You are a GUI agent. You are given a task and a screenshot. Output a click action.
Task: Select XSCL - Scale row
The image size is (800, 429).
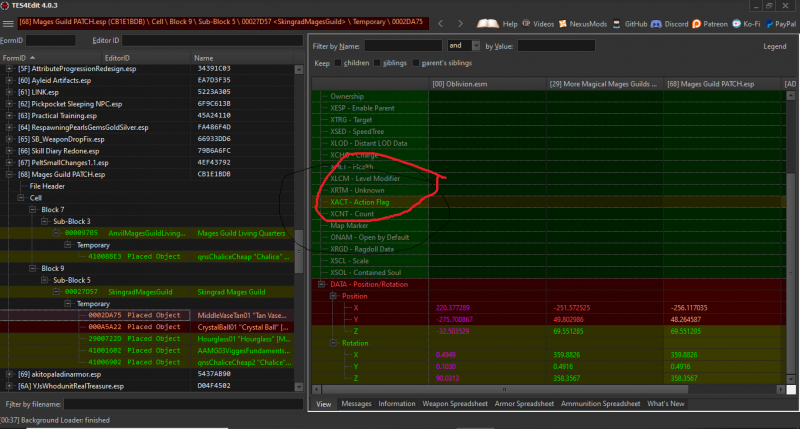tap(548, 261)
